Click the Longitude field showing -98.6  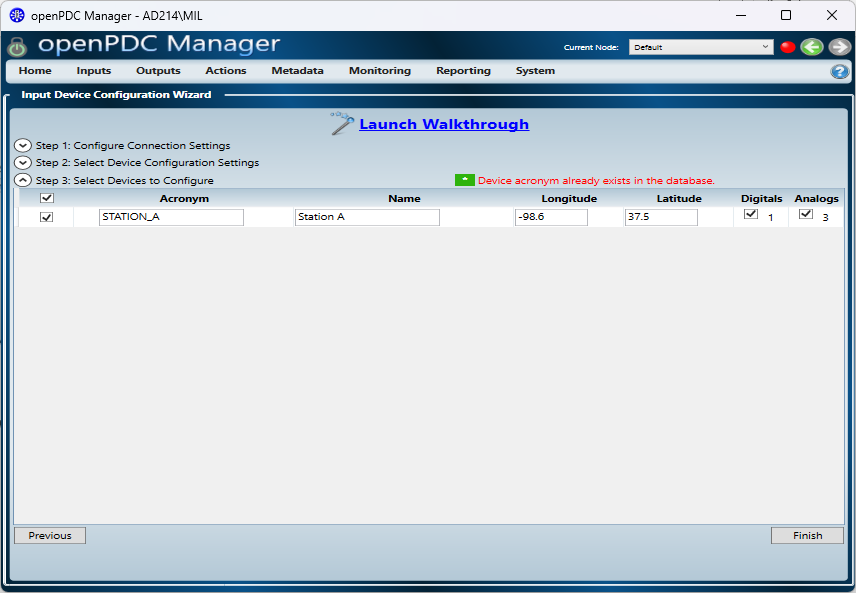click(551, 217)
